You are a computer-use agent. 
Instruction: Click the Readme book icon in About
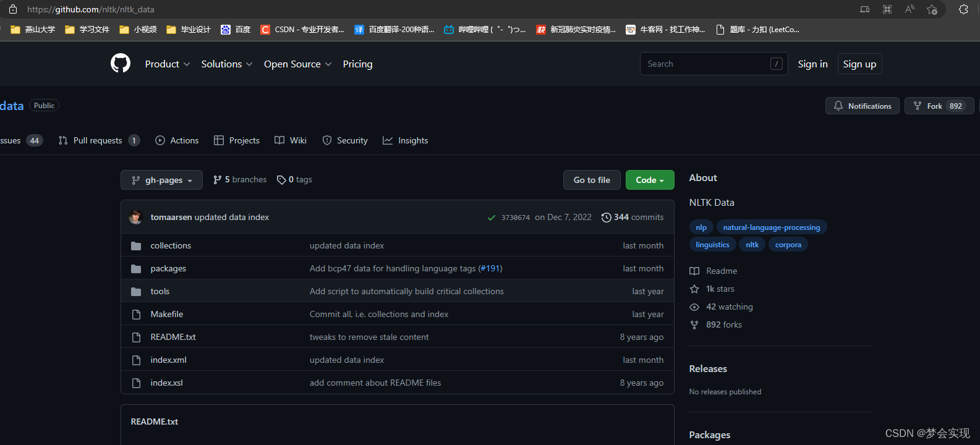click(694, 271)
